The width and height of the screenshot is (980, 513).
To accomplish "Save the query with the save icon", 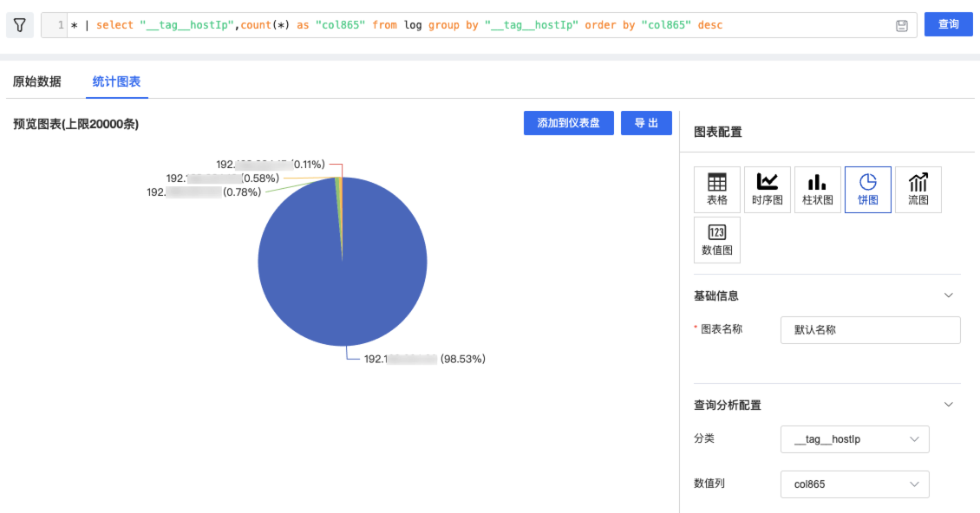I will coord(901,26).
